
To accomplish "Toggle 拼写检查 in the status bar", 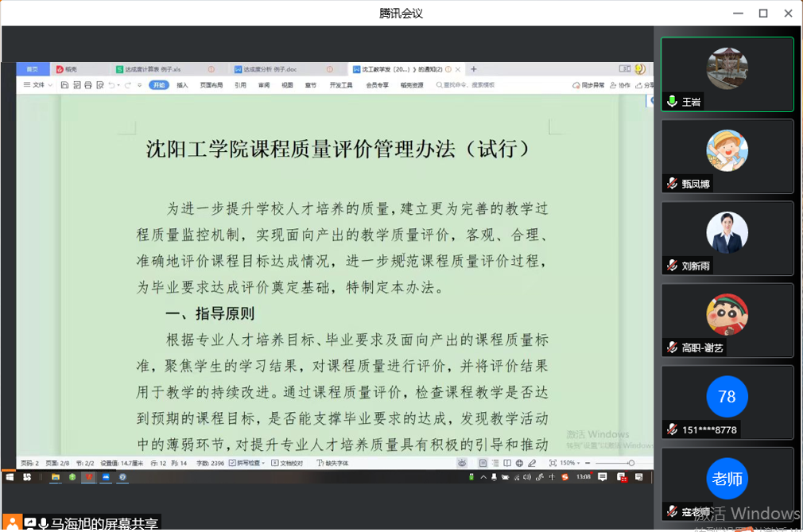I will (x=246, y=463).
